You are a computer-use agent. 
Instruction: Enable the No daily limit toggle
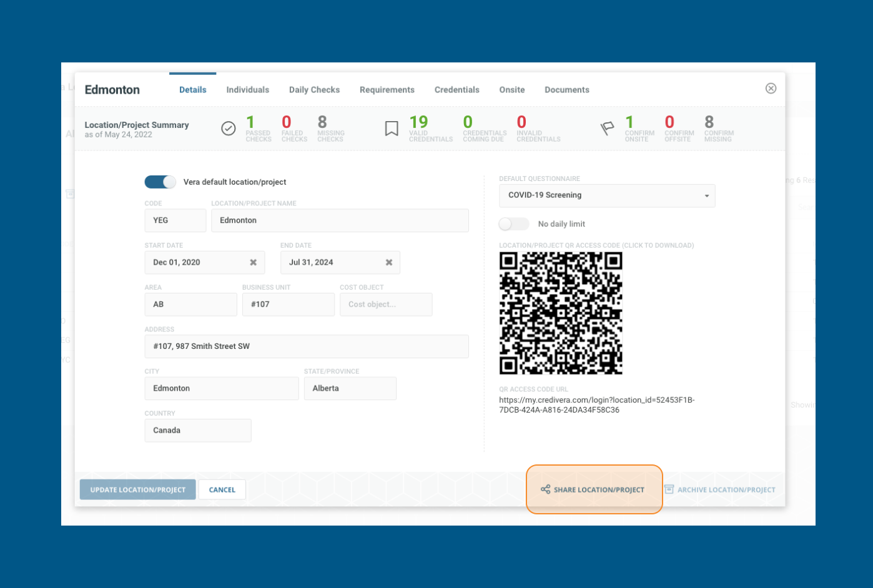coord(513,223)
